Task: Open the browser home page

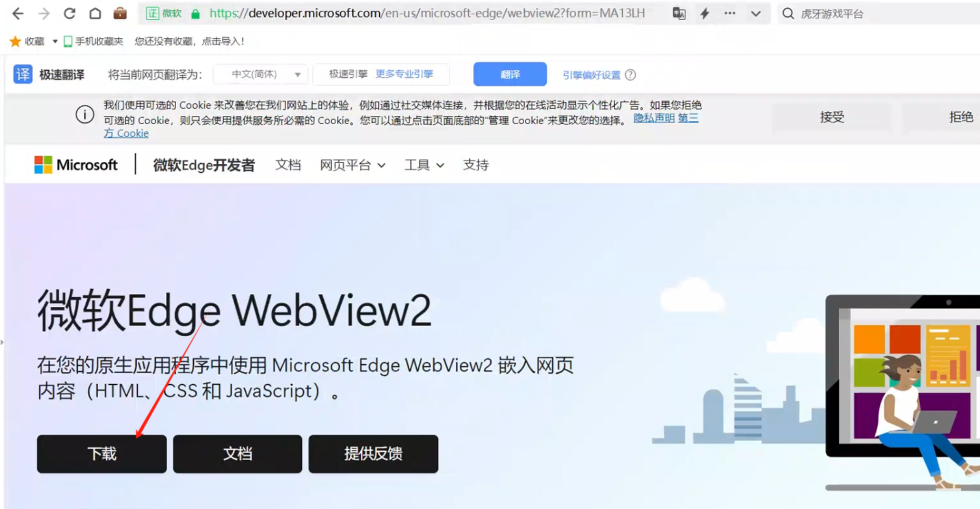Action: (x=95, y=14)
